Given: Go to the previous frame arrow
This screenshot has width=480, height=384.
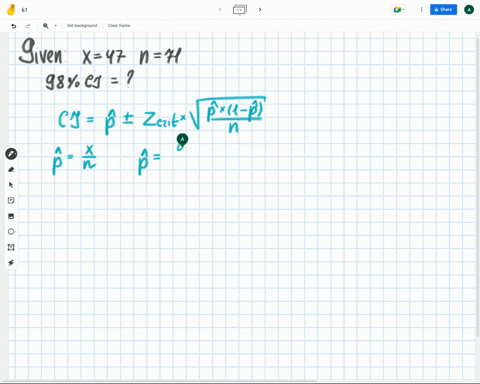Looking at the screenshot, I should (220, 10).
